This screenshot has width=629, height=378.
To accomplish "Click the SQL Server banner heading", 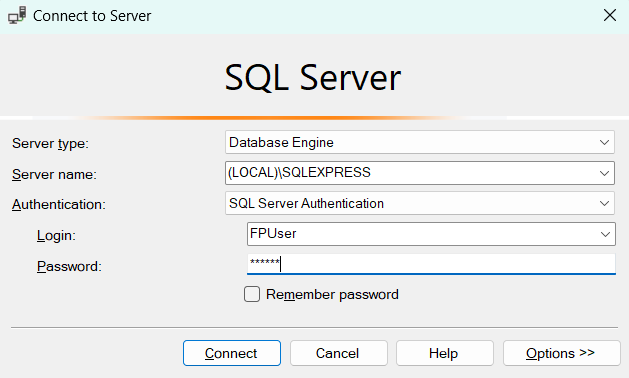I will (312, 77).
